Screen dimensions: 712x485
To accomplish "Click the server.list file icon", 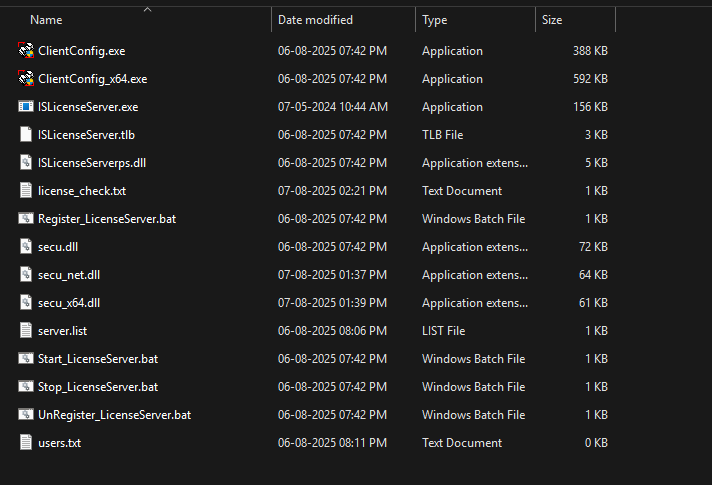I will coord(26,331).
